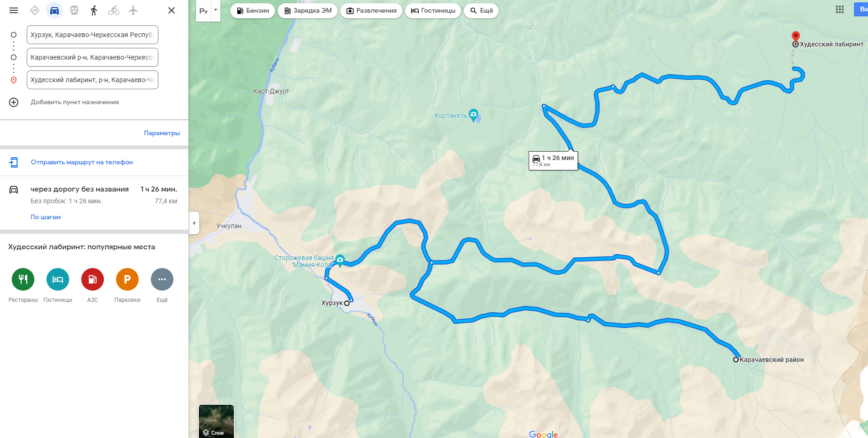
Task: Toggle the Бензин filter chip
Action: pos(253,11)
